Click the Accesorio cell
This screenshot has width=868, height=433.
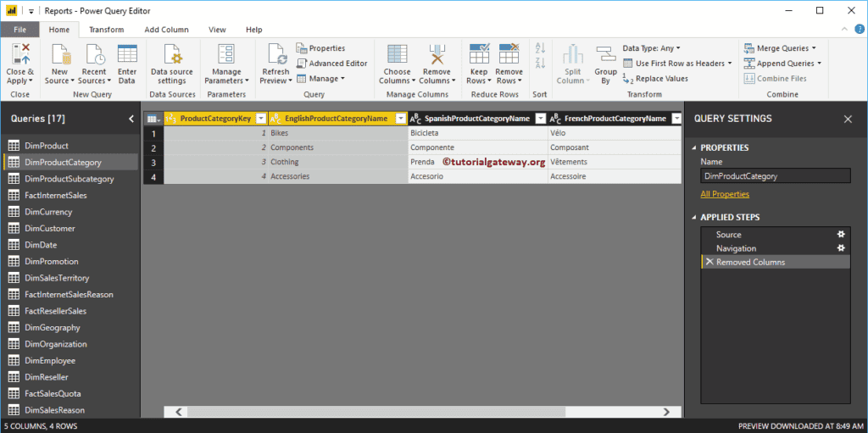[x=477, y=176]
